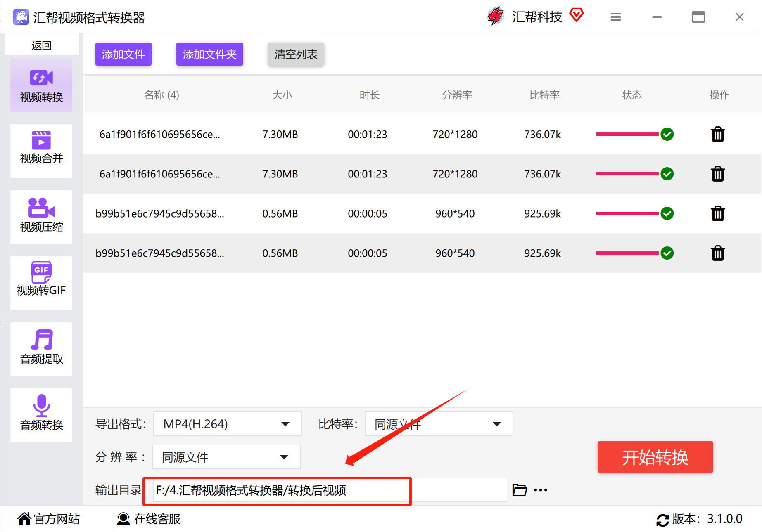Click the 清空列表 clear list button
The height and width of the screenshot is (532, 762).
pyautogui.click(x=296, y=54)
